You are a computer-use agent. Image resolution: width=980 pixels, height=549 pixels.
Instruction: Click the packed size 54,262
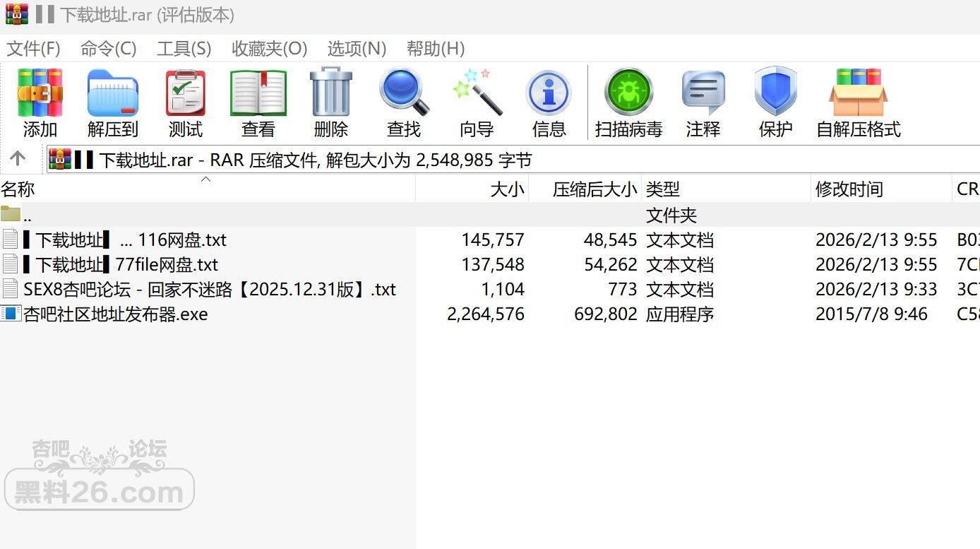(610, 265)
